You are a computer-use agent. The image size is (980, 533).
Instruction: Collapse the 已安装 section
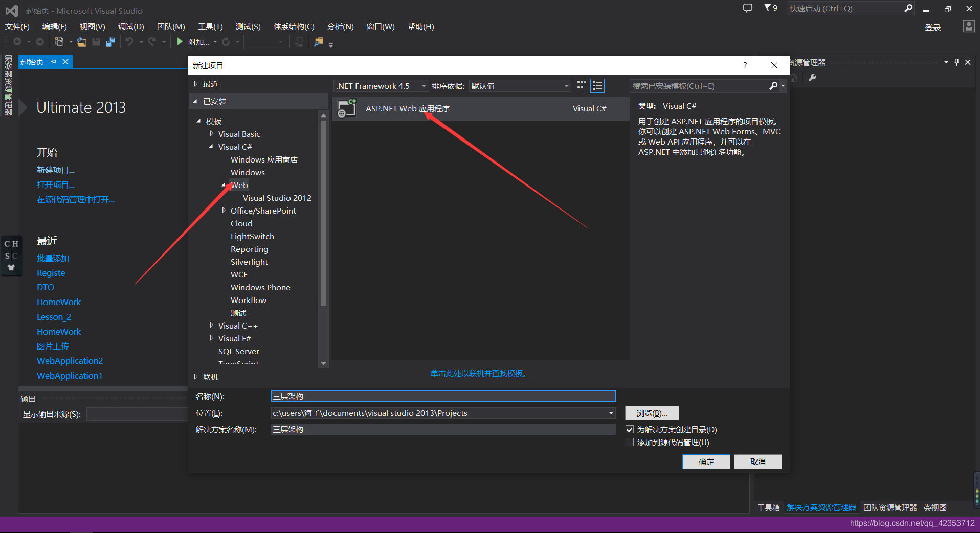(x=195, y=101)
